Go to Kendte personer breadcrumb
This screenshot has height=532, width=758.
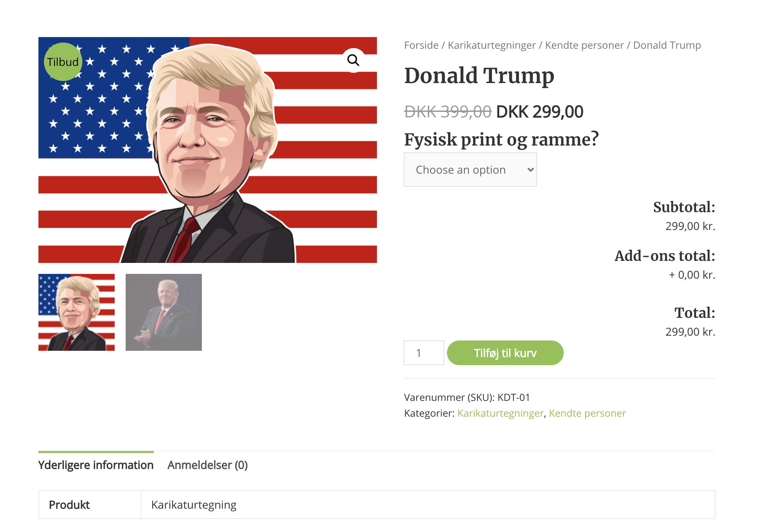tap(584, 45)
